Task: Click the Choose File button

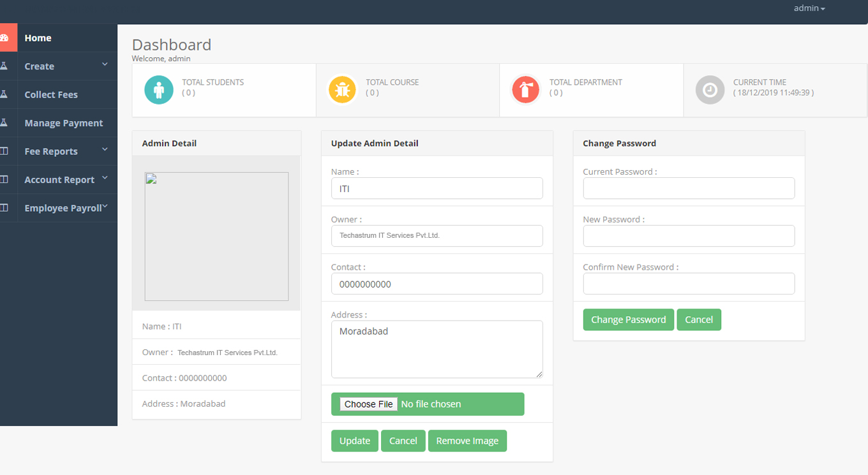Action: coord(369,404)
